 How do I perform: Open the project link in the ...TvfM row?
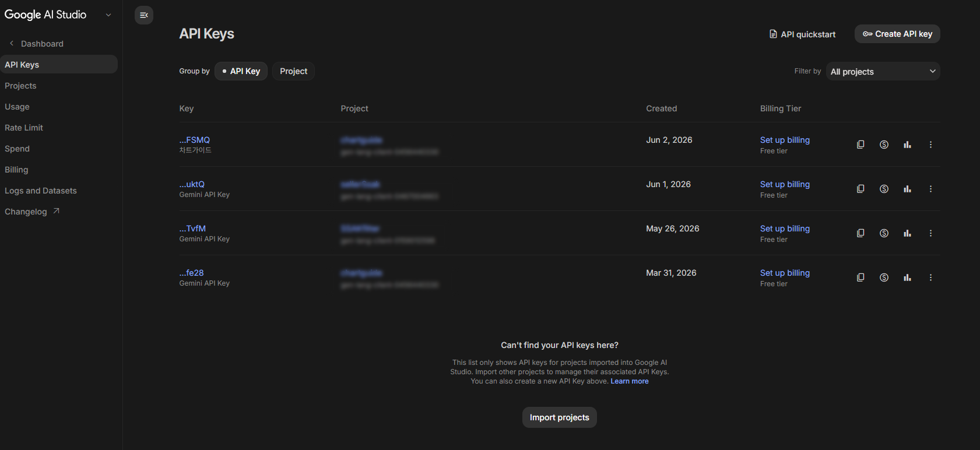coord(360,228)
